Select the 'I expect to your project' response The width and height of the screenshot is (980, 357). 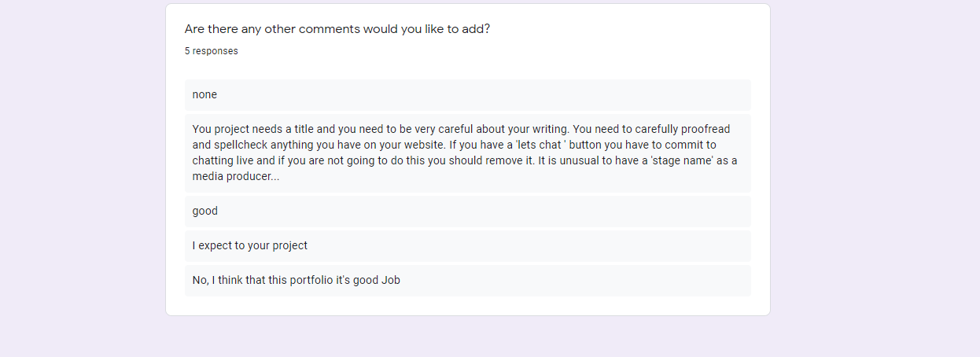tap(468, 246)
